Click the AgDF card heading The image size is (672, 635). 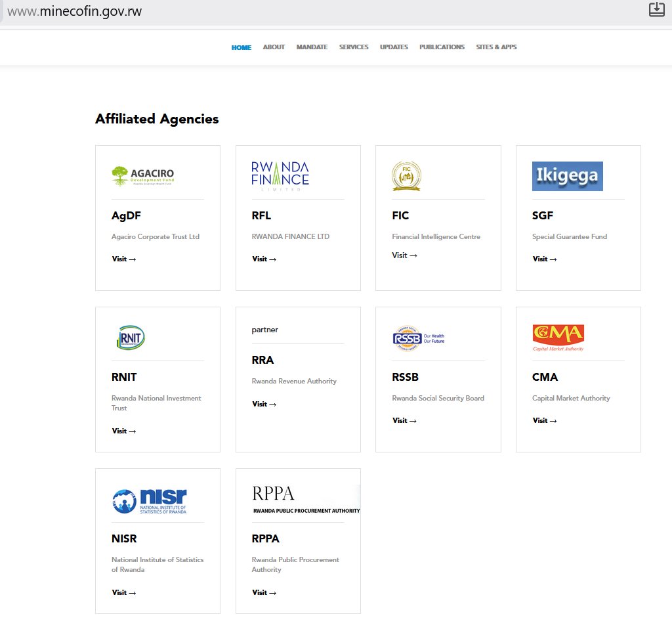click(x=126, y=215)
